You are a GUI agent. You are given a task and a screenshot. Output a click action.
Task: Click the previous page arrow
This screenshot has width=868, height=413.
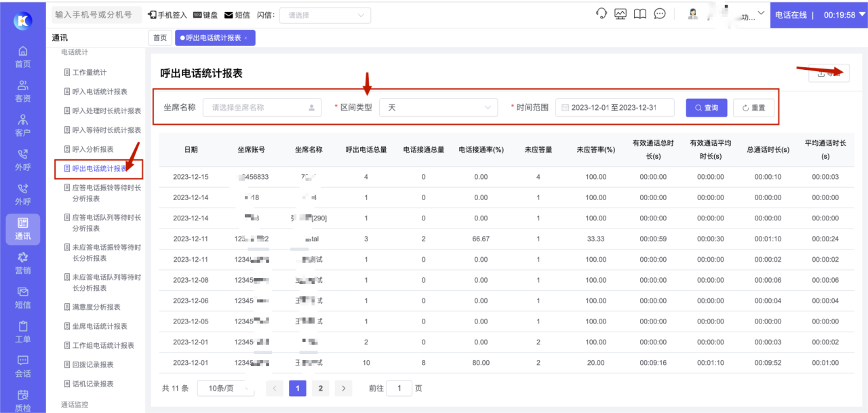(275, 388)
